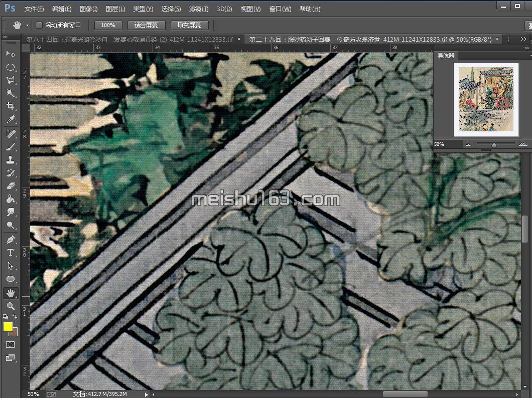Select the Eyedropper tool
Image resolution: width=532 pixels, height=398 pixels.
click(11, 119)
